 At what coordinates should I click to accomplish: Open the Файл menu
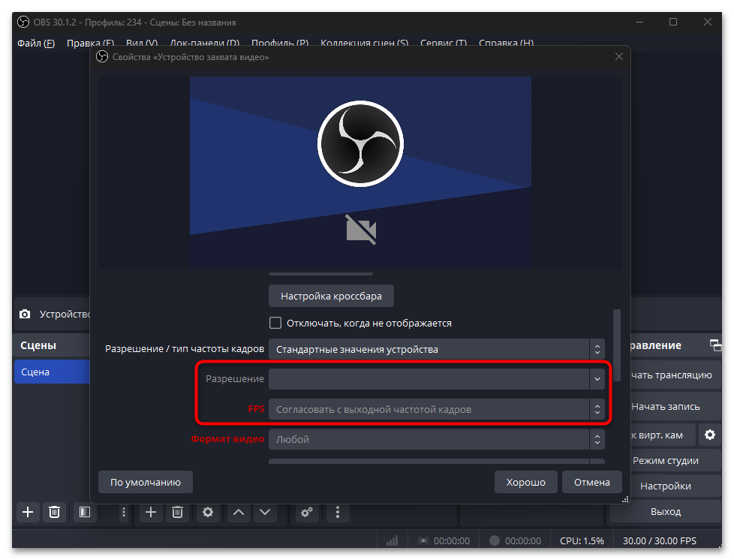pos(36,43)
